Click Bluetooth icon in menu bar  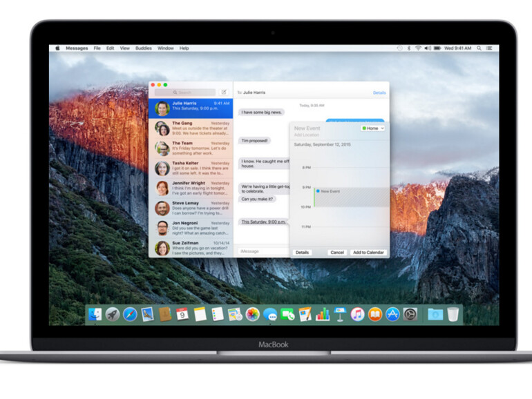click(409, 48)
